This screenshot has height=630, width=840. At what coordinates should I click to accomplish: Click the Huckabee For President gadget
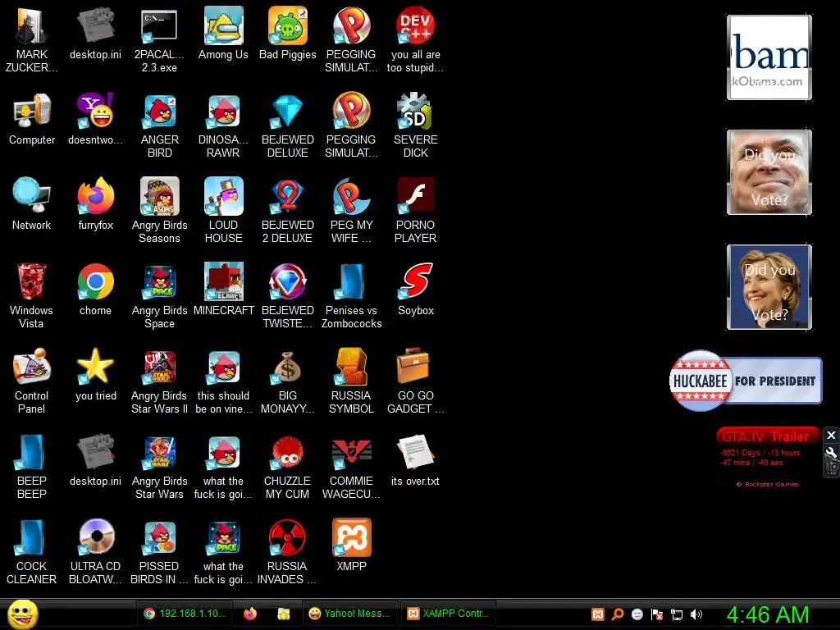click(746, 381)
